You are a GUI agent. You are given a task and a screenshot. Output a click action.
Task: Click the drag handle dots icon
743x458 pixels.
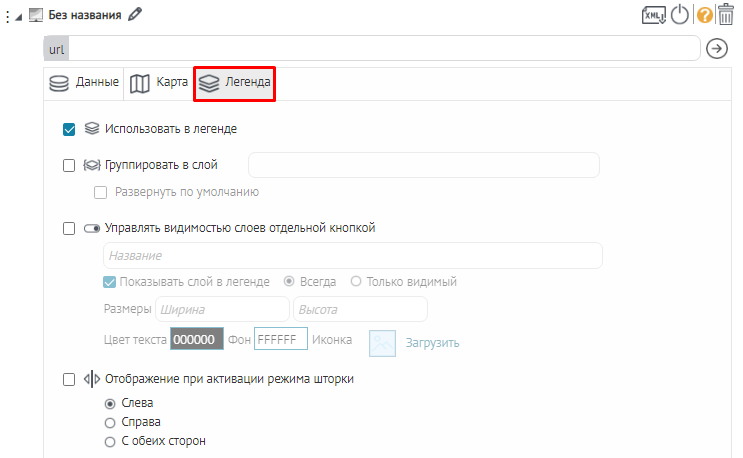[x=8, y=17]
